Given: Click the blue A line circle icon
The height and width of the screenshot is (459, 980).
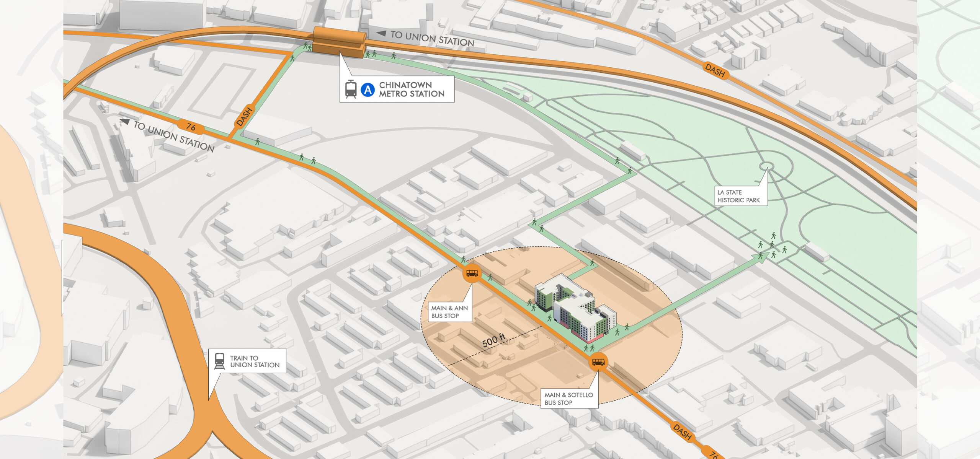Looking at the screenshot, I should tap(367, 90).
